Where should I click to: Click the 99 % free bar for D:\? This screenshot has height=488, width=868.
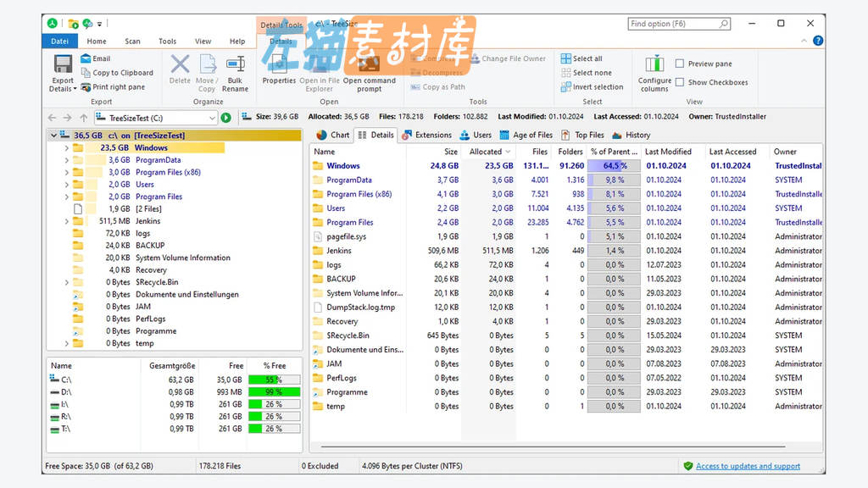(x=274, y=391)
